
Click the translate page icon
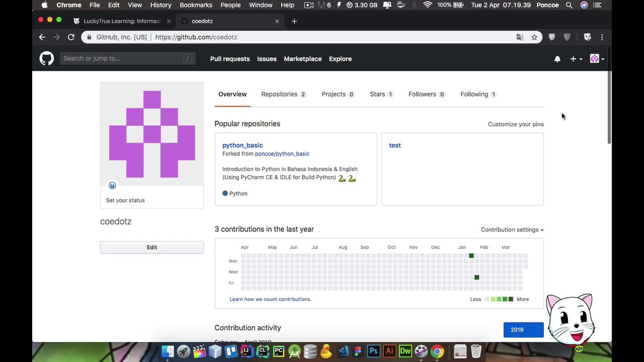point(520,37)
